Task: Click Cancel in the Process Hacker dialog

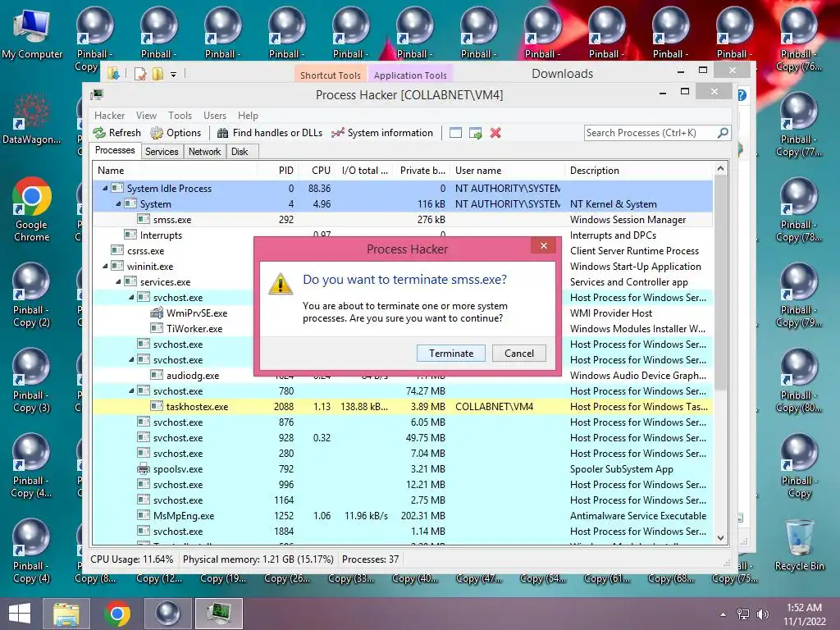Action: point(519,353)
